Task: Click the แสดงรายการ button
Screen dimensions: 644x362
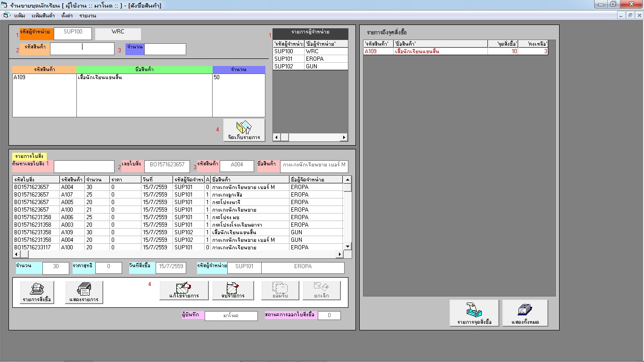Action: (x=84, y=292)
